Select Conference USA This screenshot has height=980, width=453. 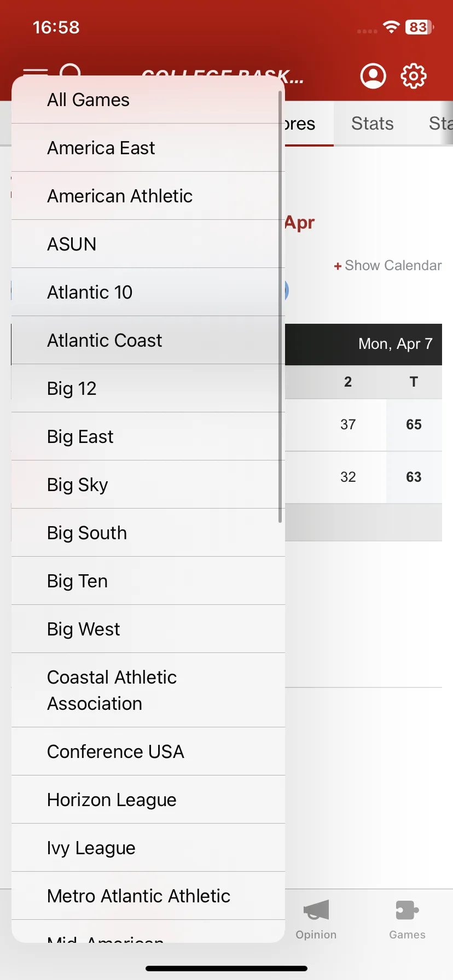pyautogui.click(x=148, y=751)
